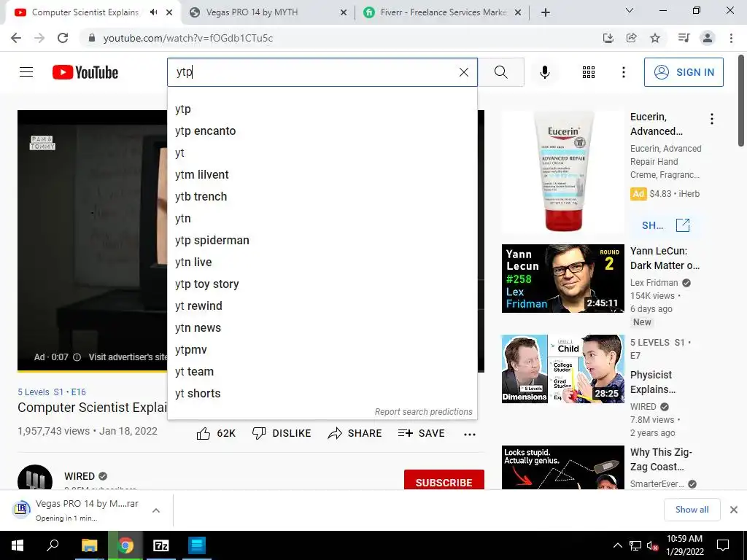747x560 pixels.
Task: Open a new tab with the plus button
Action: coord(546,12)
